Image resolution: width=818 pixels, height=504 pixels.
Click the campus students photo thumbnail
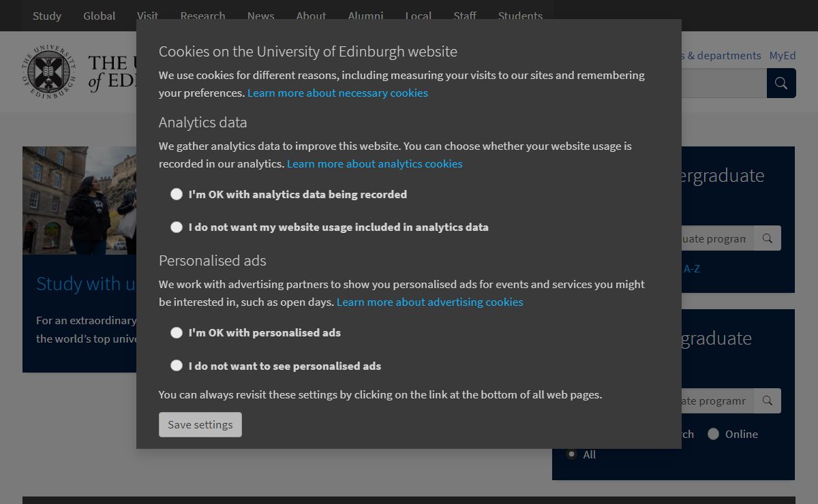coord(79,200)
